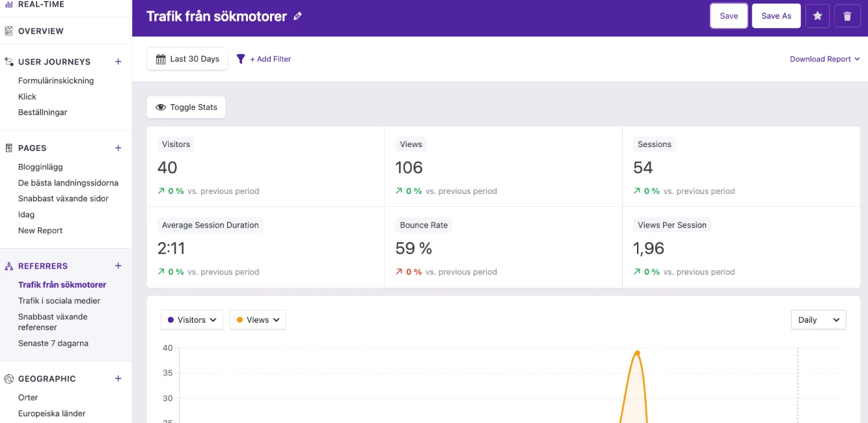Click the Pages section icon

(9, 148)
